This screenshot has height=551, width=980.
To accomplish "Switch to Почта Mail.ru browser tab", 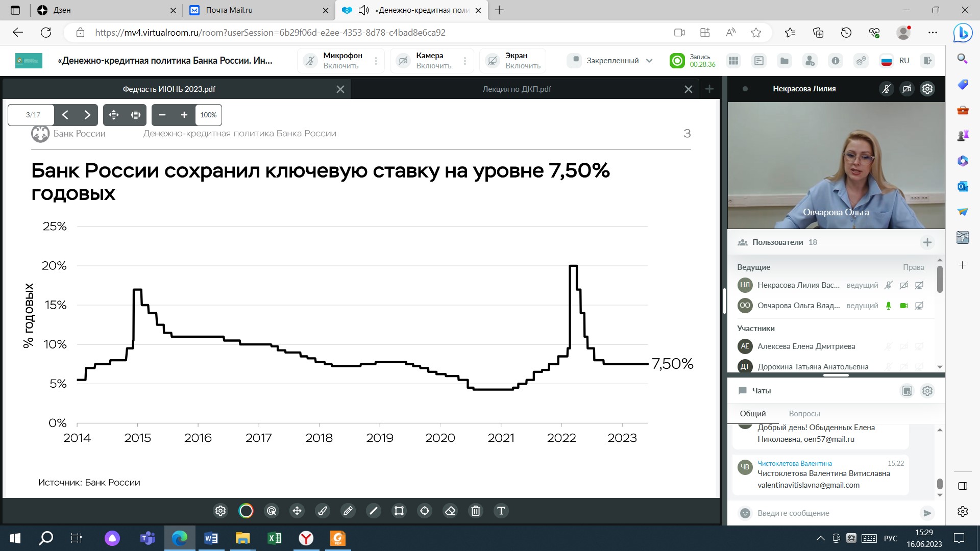I will pyautogui.click(x=259, y=10).
